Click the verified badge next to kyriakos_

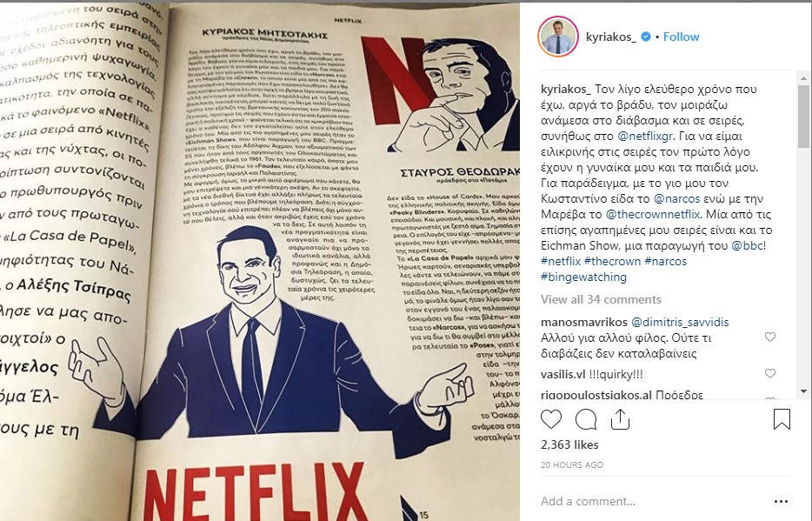coord(646,37)
